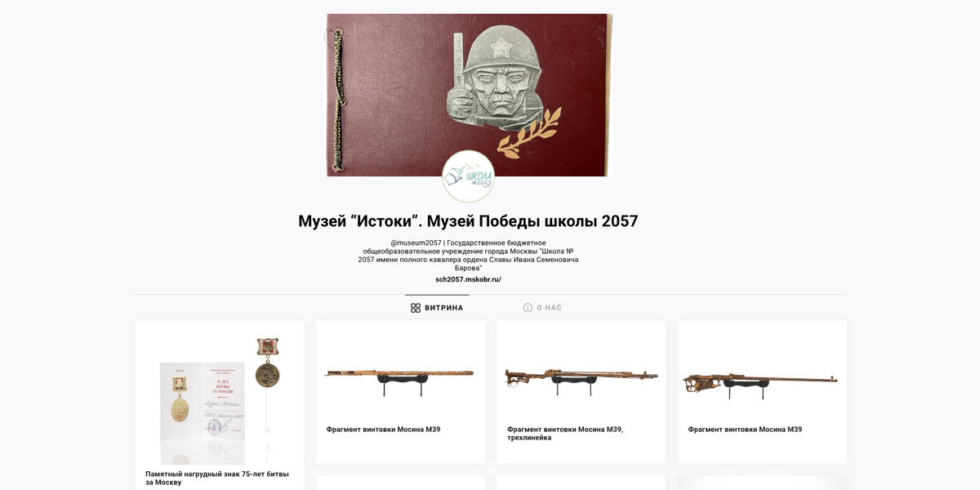
Task: Open the red album cover banner image
Action: coord(470,95)
